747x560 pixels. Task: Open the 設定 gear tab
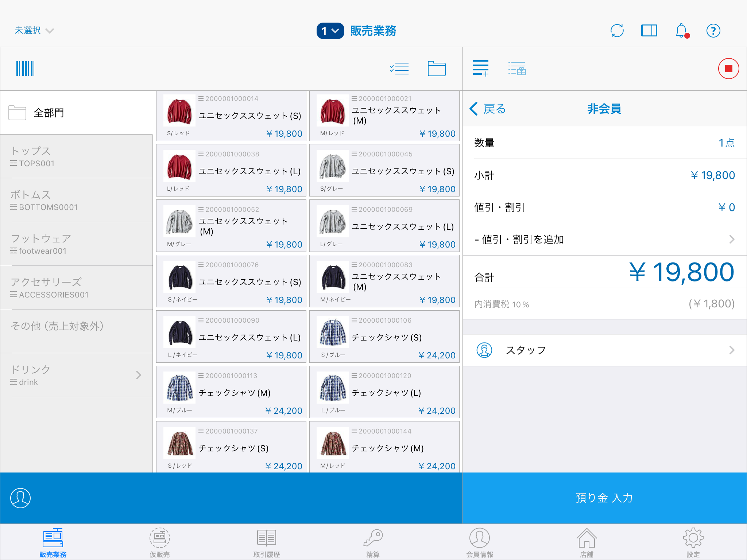(x=693, y=542)
